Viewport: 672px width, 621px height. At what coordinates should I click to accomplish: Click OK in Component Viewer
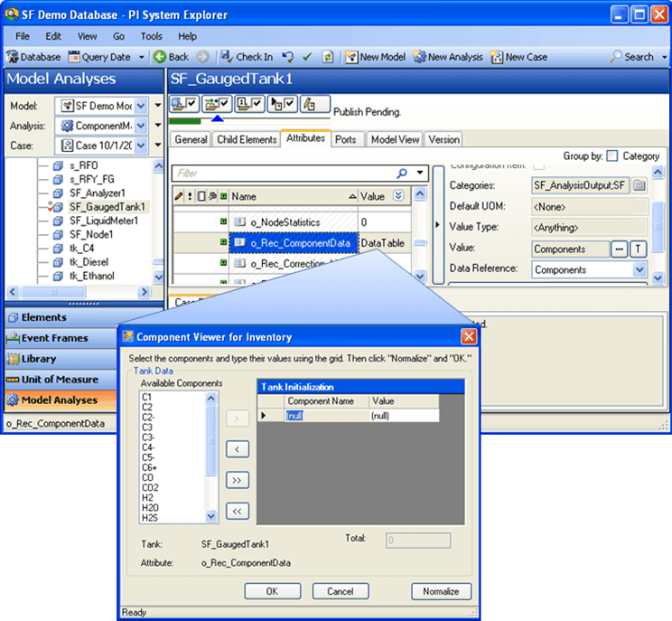tap(273, 591)
